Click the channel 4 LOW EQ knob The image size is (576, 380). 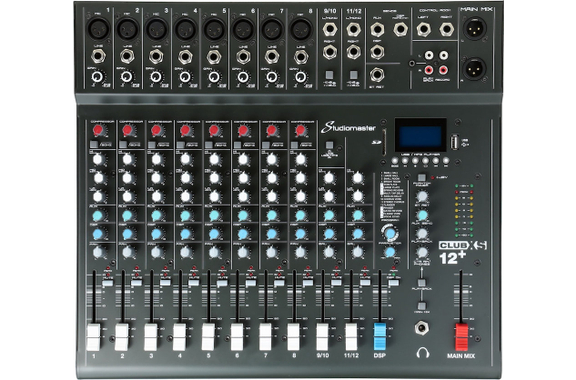coord(185,196)
